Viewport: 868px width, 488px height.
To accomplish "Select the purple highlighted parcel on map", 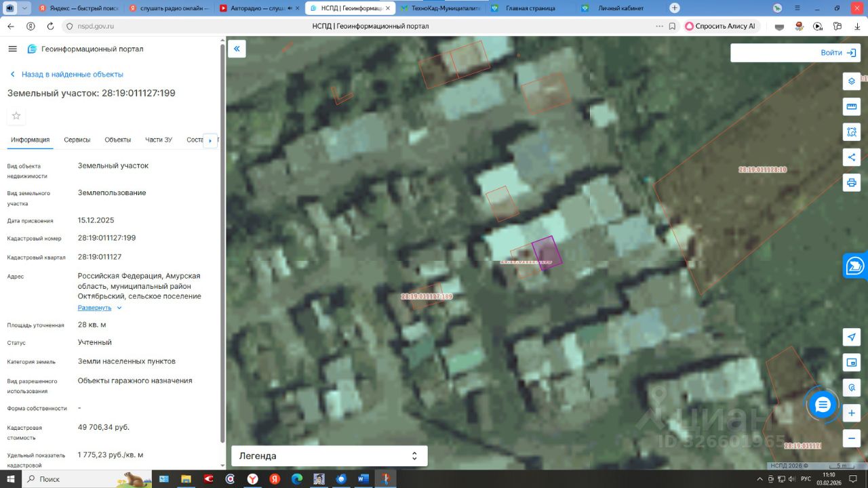I will [x=547, y=253].
